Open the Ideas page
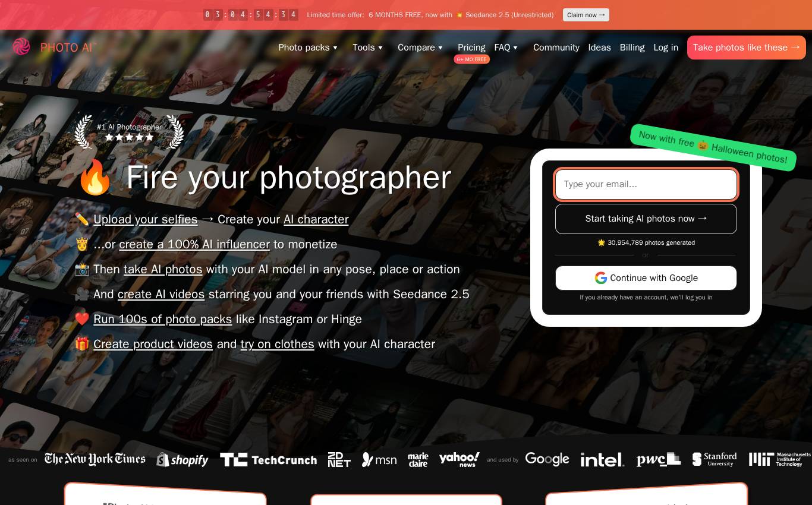Screen dimensions: 812x505 (599, 48)
